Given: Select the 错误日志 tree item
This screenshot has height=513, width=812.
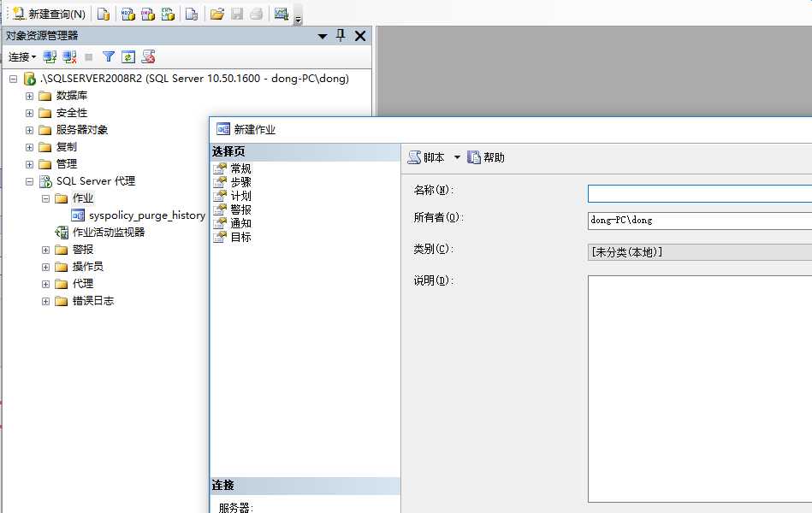Looking at the screenshot, I should [x=92, y=301].
